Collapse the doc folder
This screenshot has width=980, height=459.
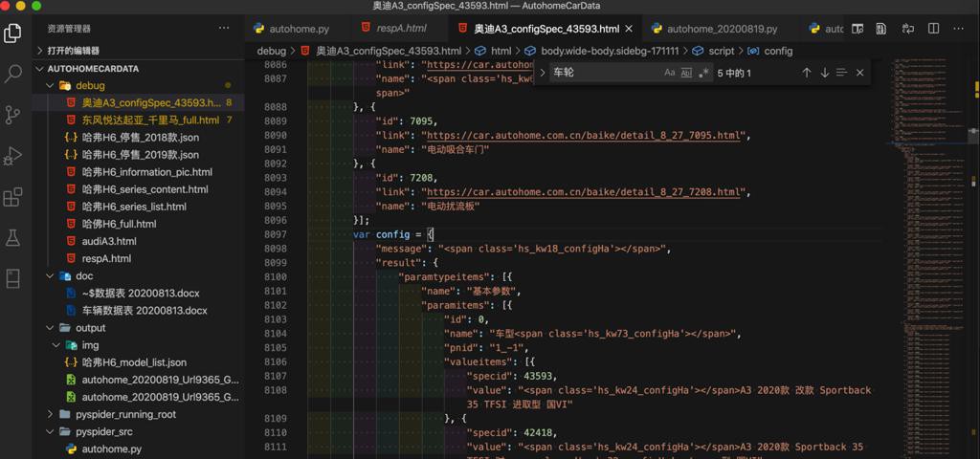[50, 276]
